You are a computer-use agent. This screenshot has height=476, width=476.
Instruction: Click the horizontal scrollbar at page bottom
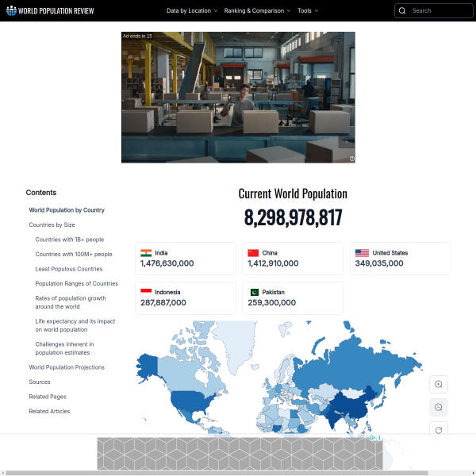pos(217,473)
